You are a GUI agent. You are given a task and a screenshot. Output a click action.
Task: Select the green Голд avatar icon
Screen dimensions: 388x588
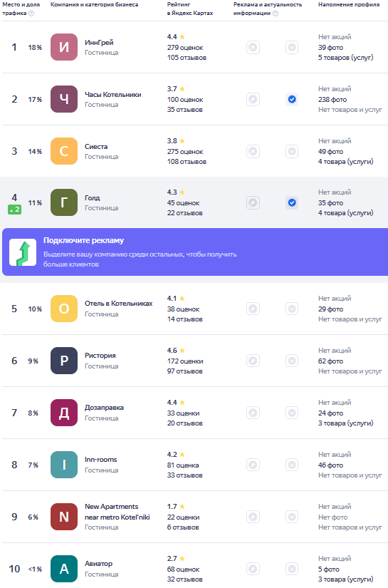[x=64, y=202]
